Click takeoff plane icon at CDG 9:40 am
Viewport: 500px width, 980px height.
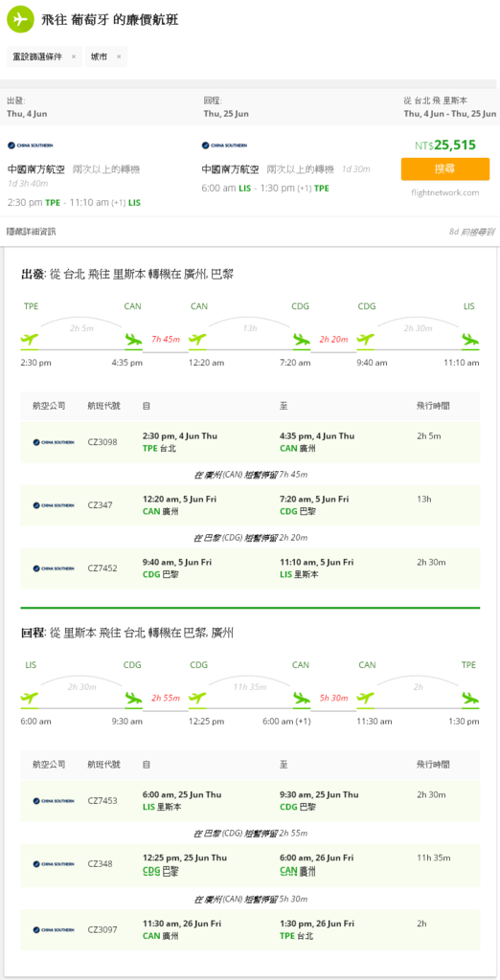point(366,340)
